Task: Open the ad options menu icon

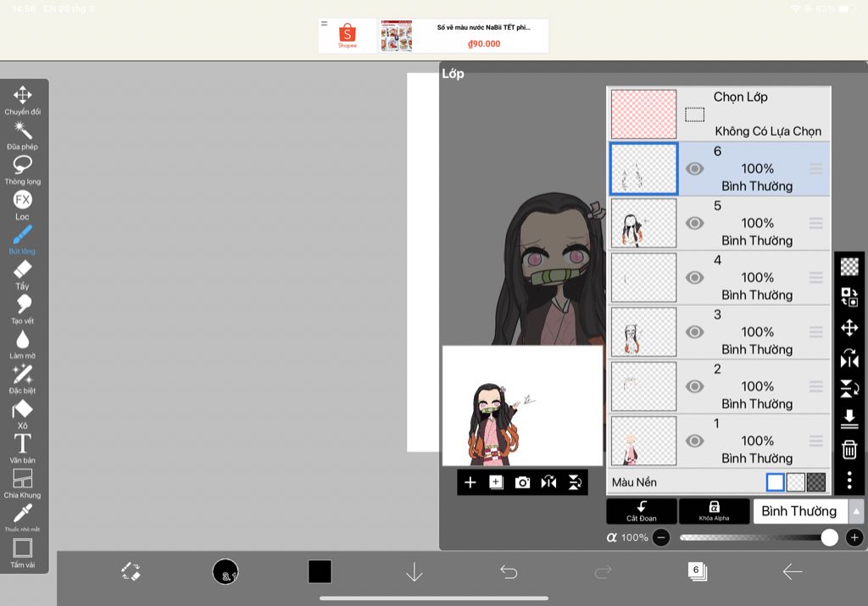Action: pyautogui.click(x=325, y=23)
